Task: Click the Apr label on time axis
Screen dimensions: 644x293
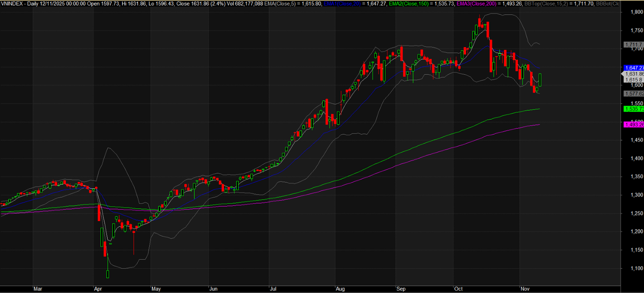Action: click(x=98, y=288)
